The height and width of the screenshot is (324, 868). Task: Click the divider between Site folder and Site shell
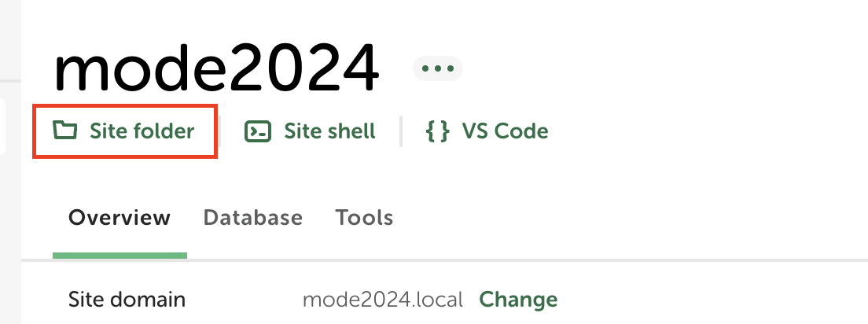pos(219,131)
